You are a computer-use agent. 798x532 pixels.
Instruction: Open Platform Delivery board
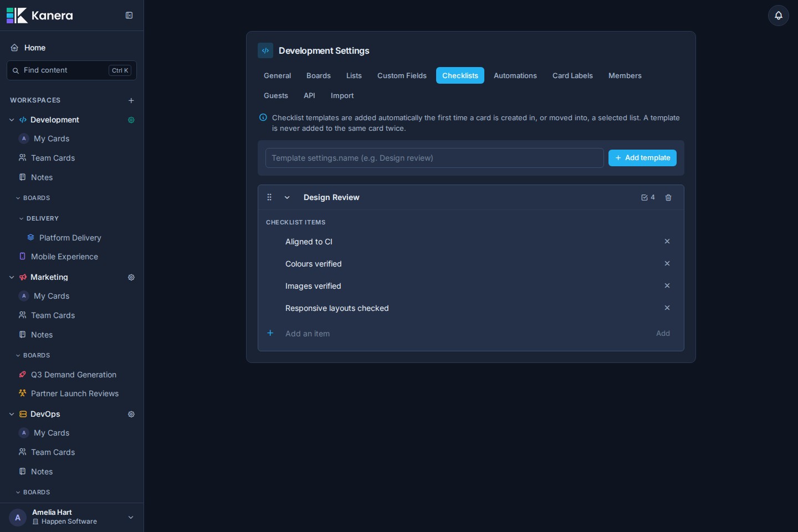[71, 238]
